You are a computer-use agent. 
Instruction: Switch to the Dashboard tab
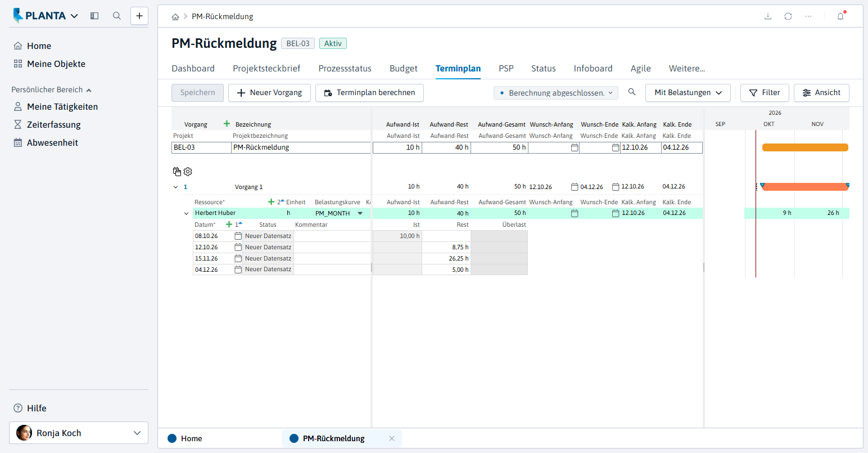point(193,69)
